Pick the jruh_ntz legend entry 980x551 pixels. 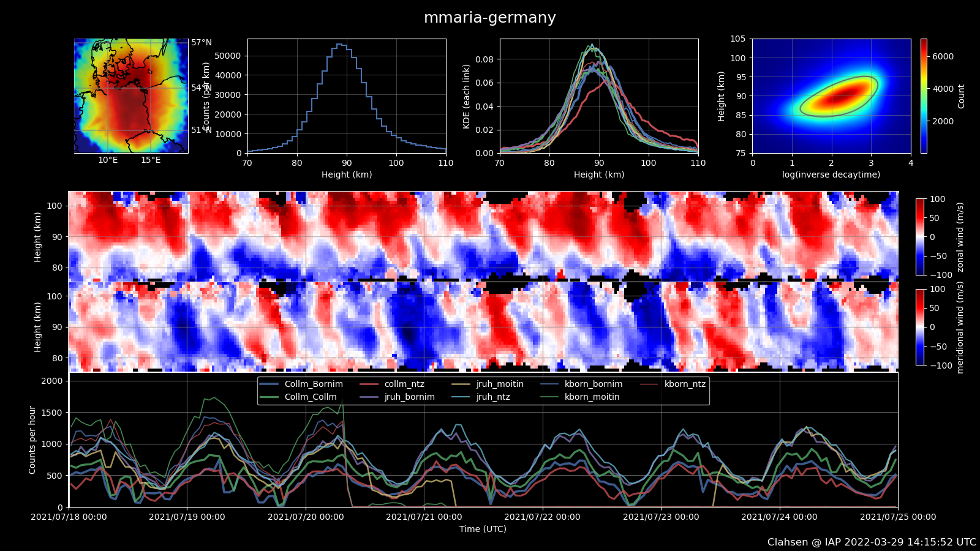[481, 397]
